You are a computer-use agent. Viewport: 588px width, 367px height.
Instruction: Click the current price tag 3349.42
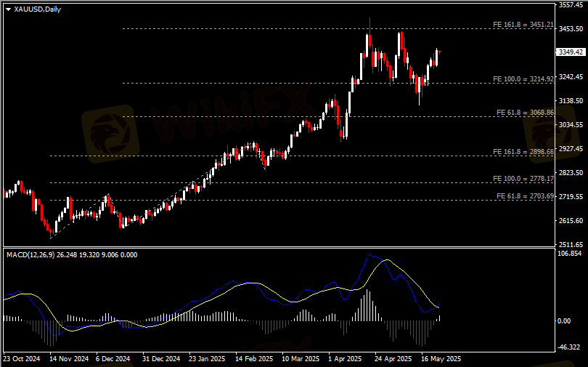[x=571, y=52]
